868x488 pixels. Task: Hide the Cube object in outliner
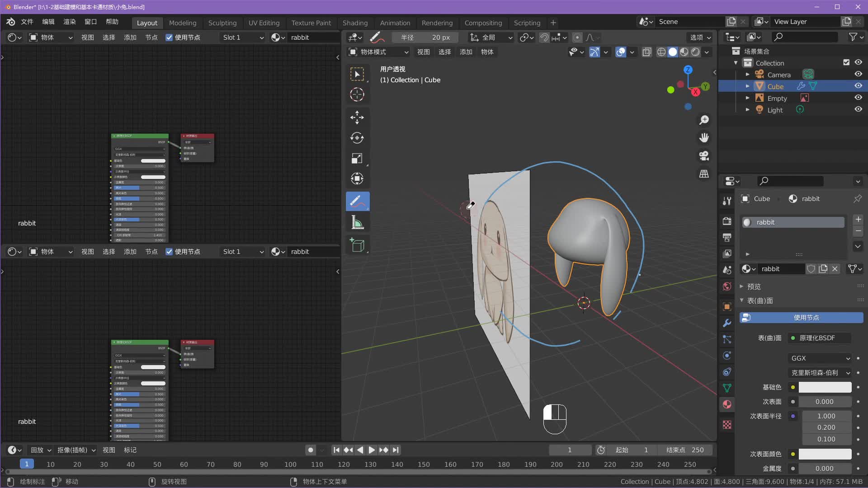[858, 86]
